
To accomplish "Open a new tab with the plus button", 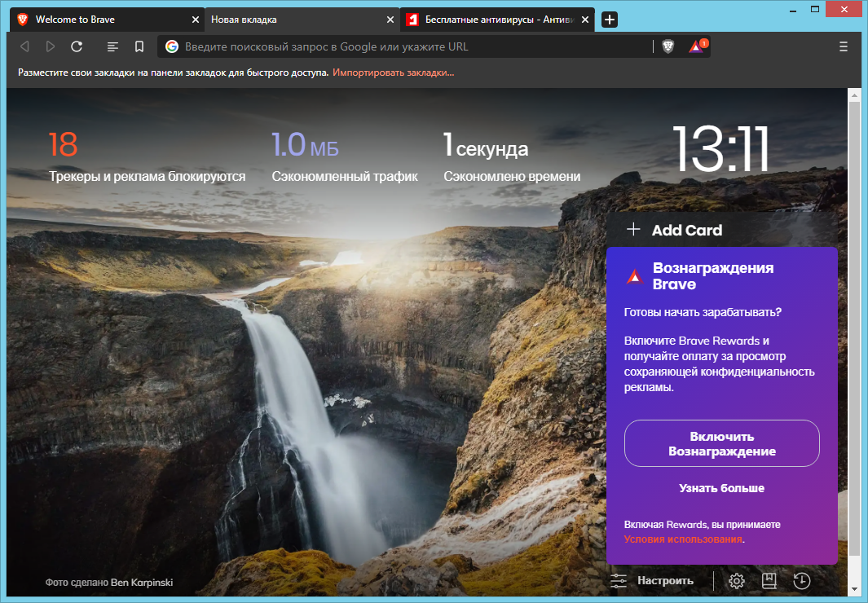I will pyautogui.click(x=610, y=20).
